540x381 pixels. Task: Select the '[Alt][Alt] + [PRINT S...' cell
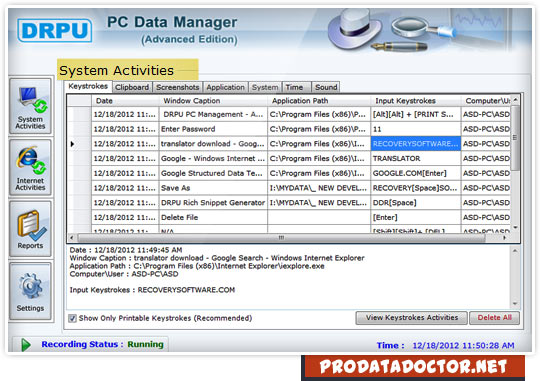point(416,114)
